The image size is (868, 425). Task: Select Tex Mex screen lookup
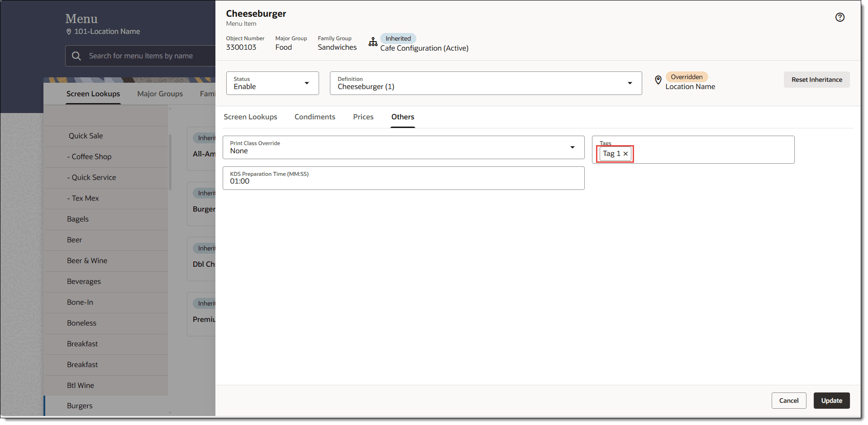pos(106,198)
